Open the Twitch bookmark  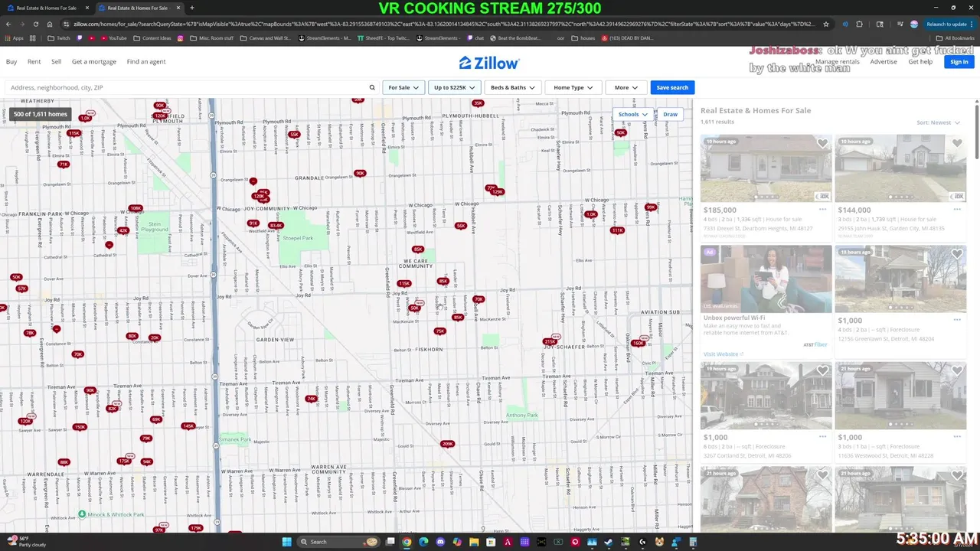click(58, 37)
